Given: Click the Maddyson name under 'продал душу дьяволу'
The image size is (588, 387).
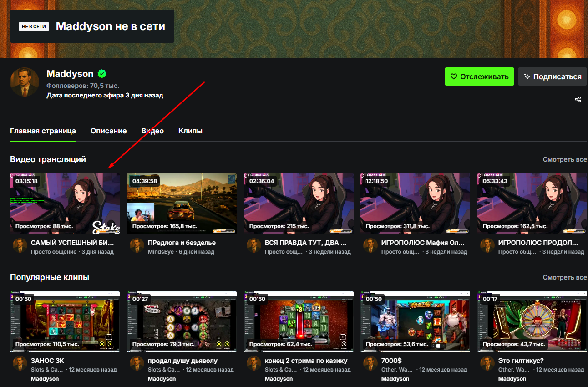Looking at the screenshot, I should click(162, 379).
